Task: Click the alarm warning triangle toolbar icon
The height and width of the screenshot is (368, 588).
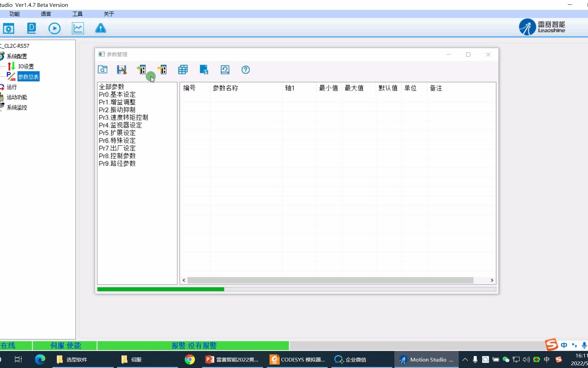Action: click(100, 28)
